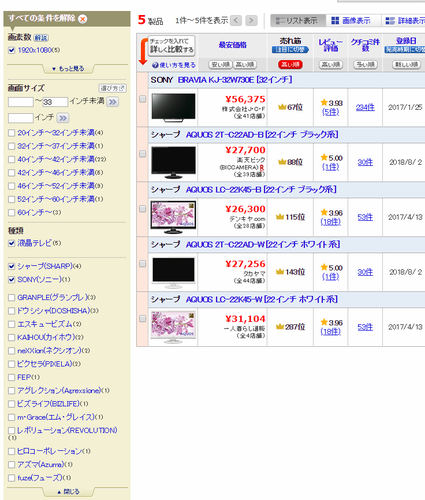Check the ドウシシャ(DOSHISHA) maker filter
The height and width of the screenshot is (500, 425).
click(x=12, y=311)
